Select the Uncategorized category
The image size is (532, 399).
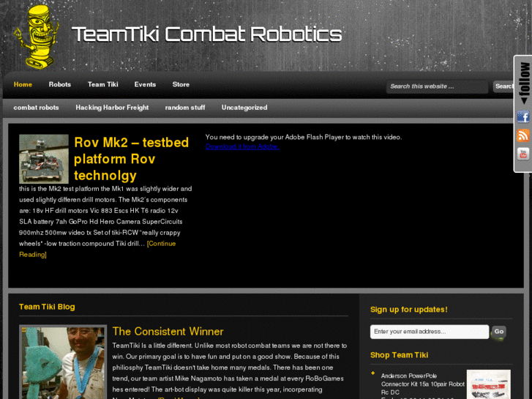click(x=244, y=108)
